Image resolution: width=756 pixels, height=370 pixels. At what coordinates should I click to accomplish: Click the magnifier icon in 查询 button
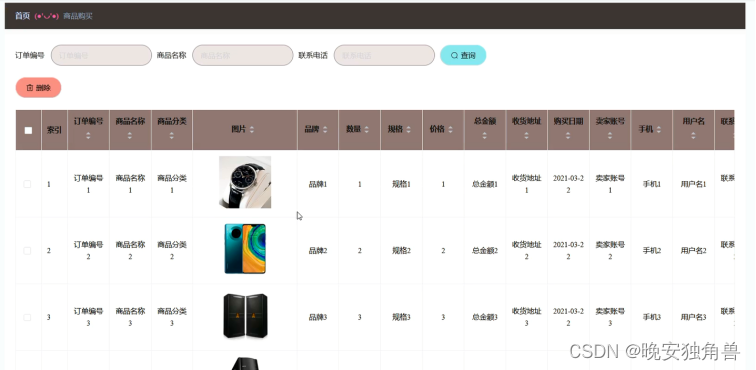pyautogui.click(x=454, y=55)
